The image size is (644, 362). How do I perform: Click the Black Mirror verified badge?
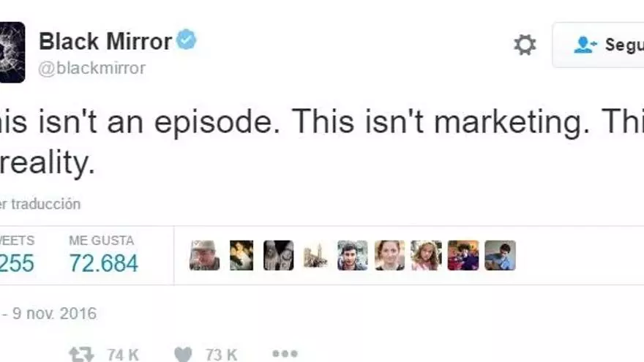click(187, 39)
